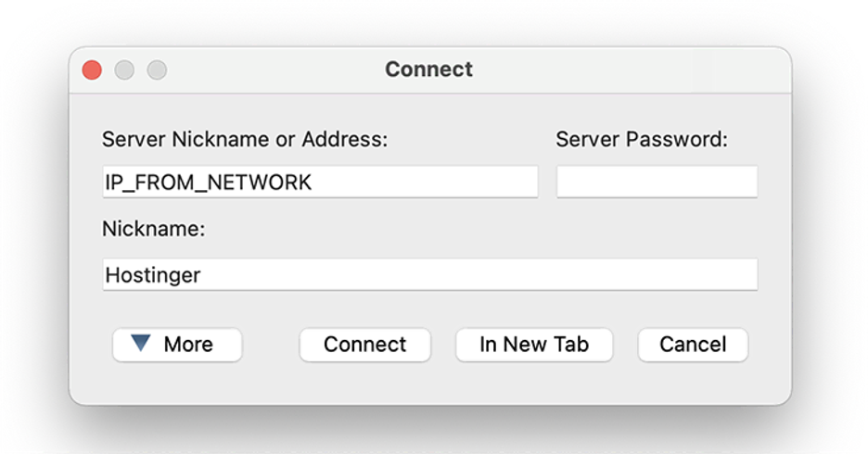
Task: Click into the empty Server Password field
Action: coord(657,183)
